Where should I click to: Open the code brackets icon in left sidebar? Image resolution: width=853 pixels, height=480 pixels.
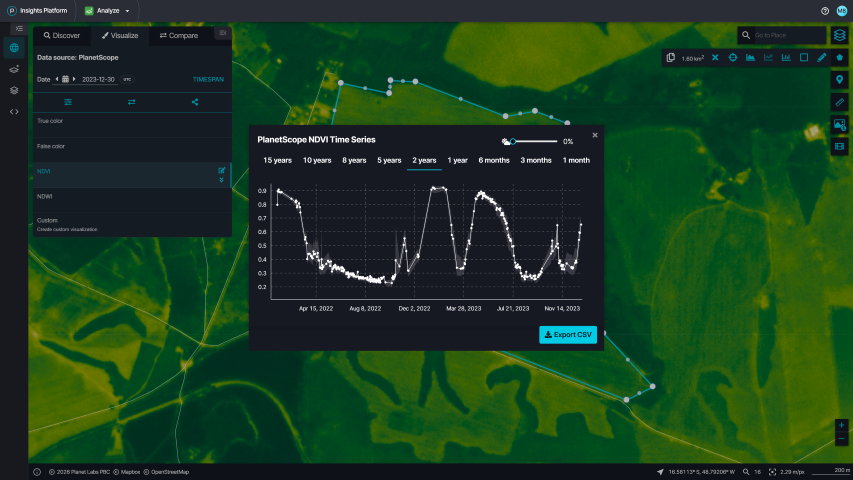coord(14,112)
